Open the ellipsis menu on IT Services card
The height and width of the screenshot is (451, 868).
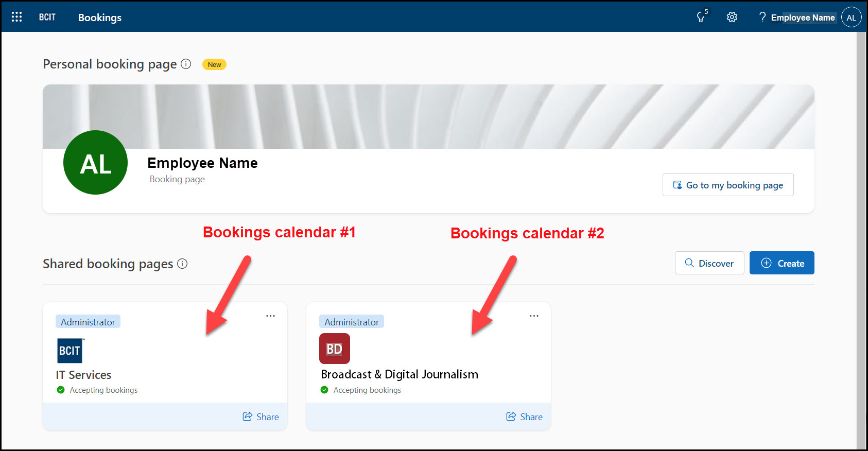point(270,315)
